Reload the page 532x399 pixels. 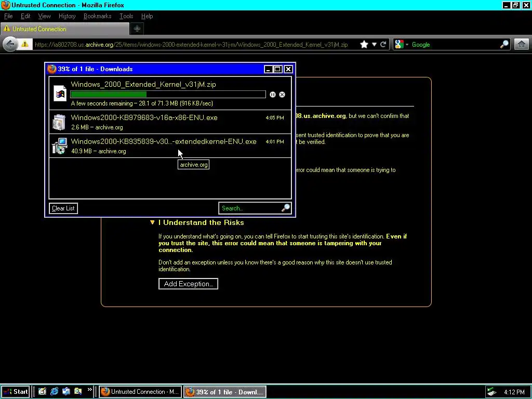coord(383,45)
